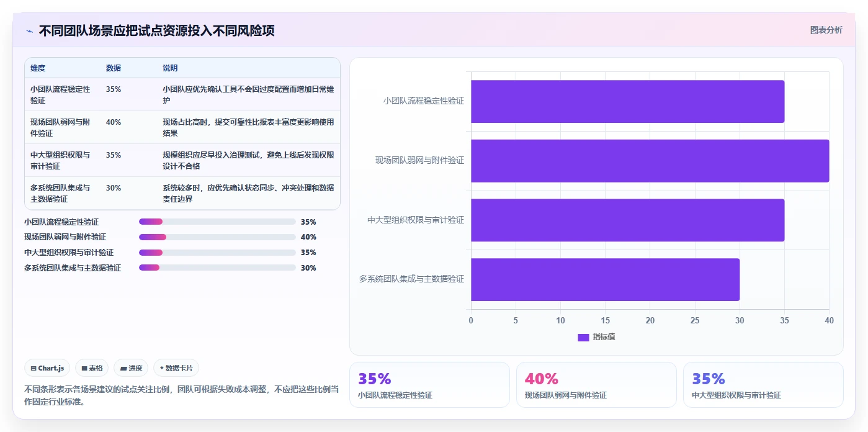Click the 40% value in table
868x432 pixels.
click(114, 122)
